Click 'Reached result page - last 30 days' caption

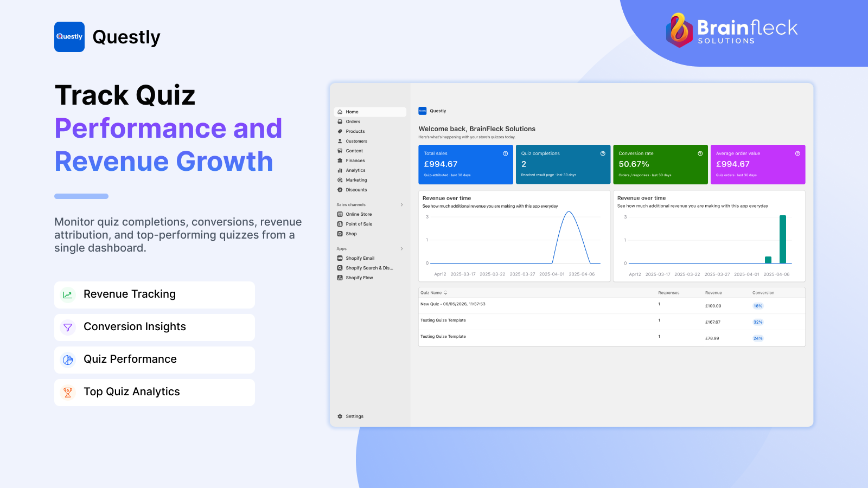548,175
